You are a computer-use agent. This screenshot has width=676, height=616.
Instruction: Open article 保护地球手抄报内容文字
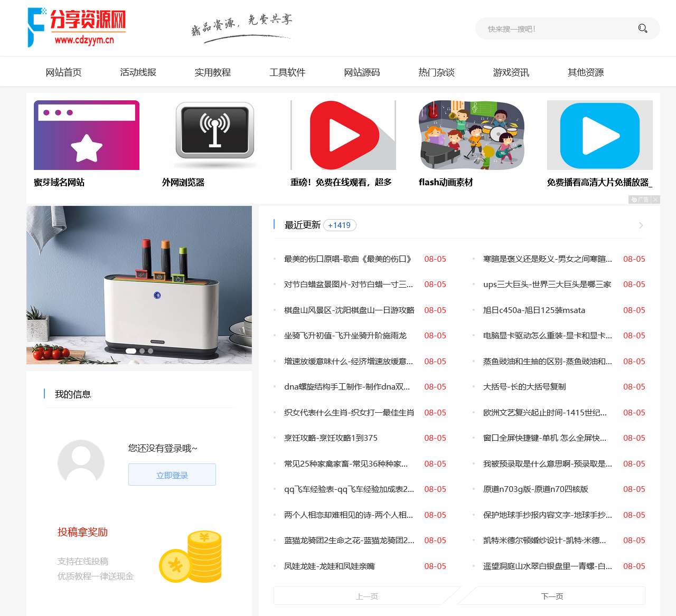coord(548,515)
